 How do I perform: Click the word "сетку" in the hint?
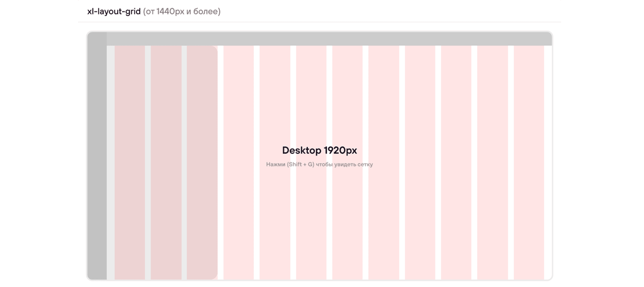click(365, 164)
